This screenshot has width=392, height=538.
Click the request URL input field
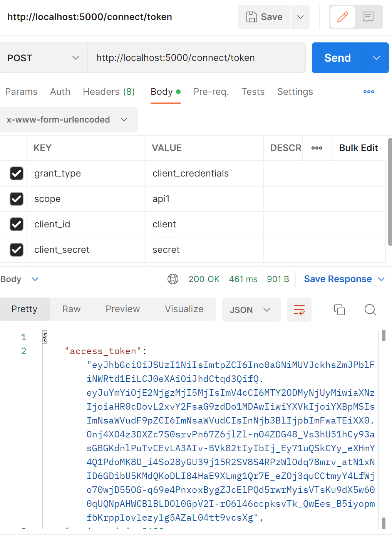(196, 58)
